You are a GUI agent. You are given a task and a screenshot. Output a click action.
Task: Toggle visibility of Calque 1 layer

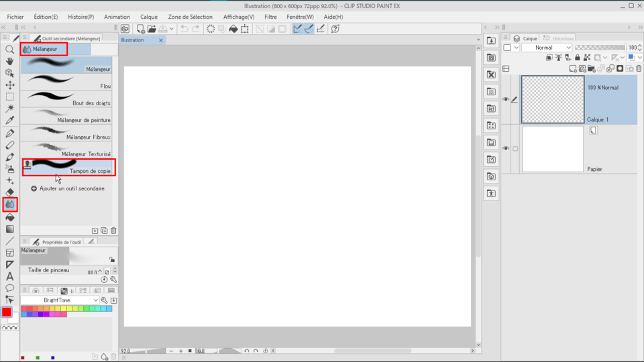click(506, 99)
